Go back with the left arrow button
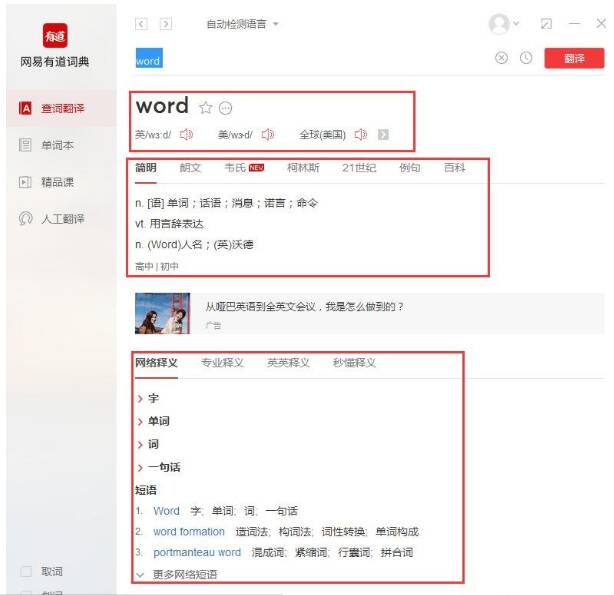The image size is (614, 595). tap(141, 24)
